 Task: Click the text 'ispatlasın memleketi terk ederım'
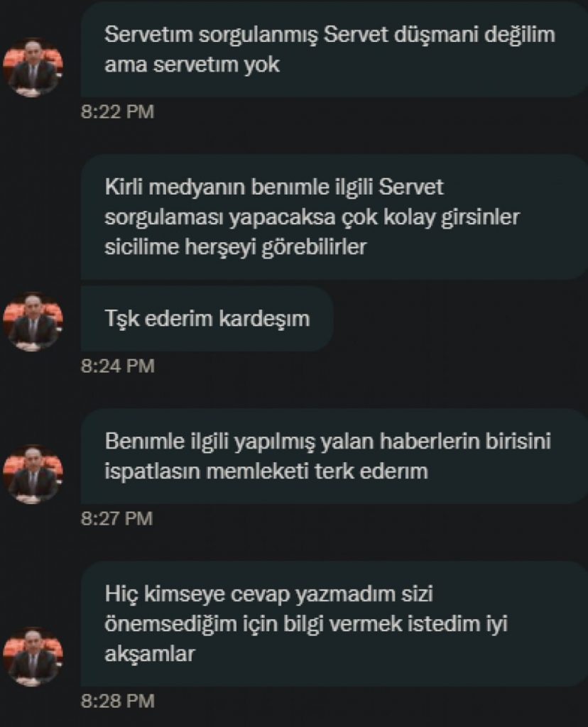pyautogui.click(x=266, y=471)
